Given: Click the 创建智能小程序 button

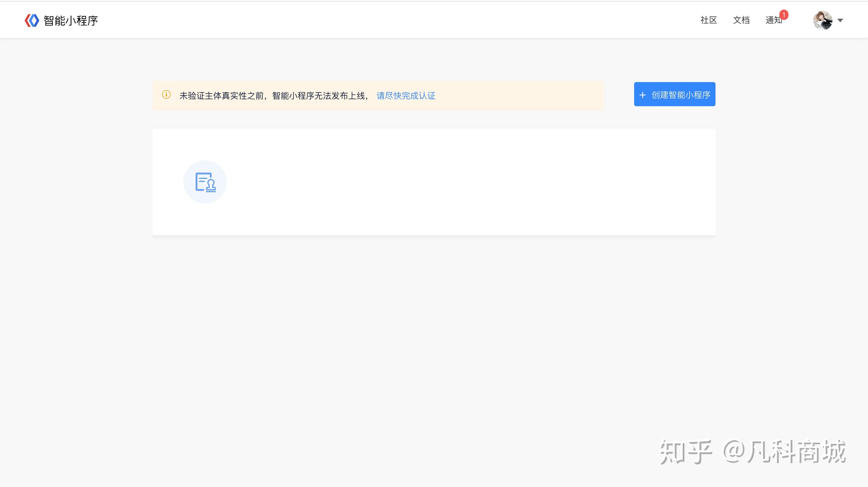Looking at the screenshot, I should 675,94.
